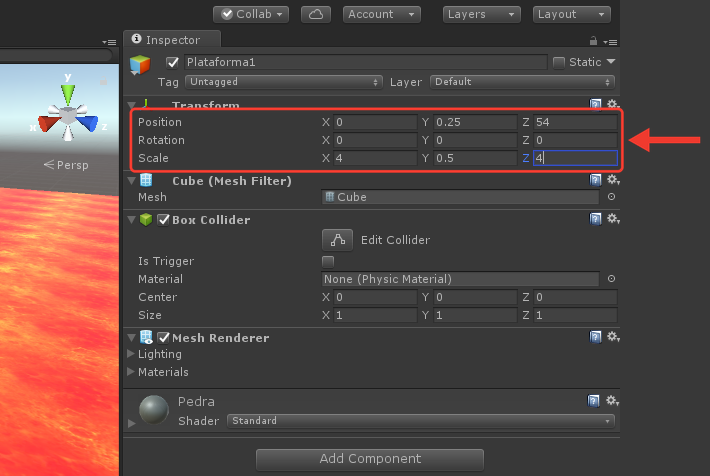Viewport: 710px width, 476px height.
Task: Open Box Collider gear settings menu
Action: click(613, 219)
